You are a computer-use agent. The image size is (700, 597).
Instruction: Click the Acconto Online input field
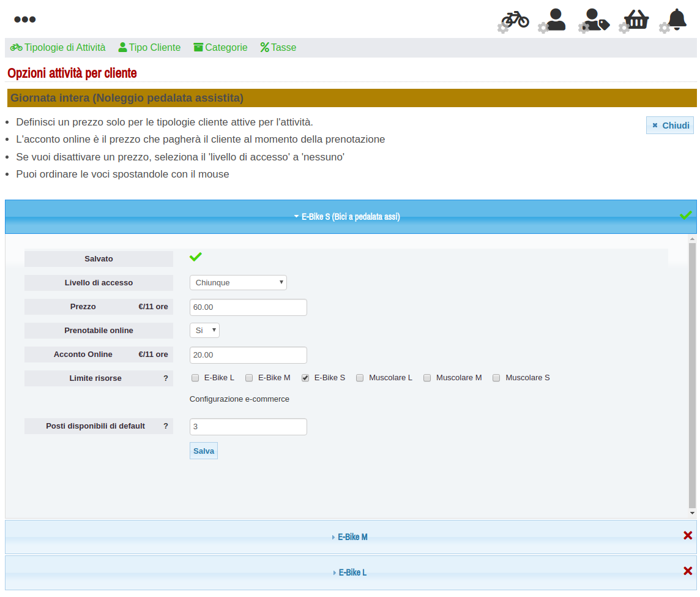(248, 355)
